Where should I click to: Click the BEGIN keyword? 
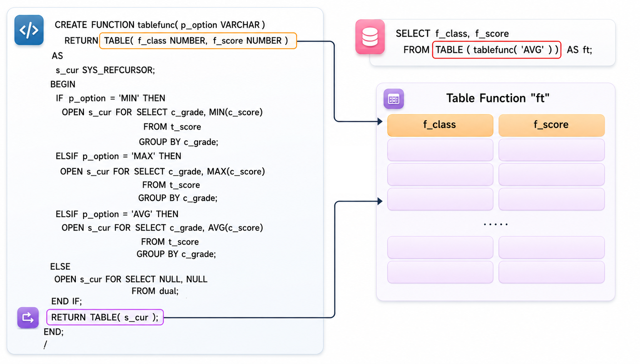pos(63,84)
